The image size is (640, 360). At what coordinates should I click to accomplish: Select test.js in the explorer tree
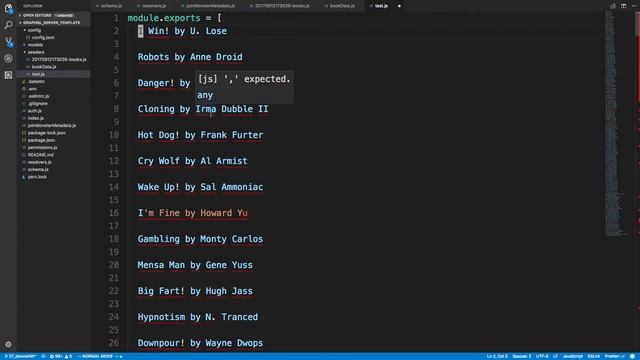click(38, 74)
